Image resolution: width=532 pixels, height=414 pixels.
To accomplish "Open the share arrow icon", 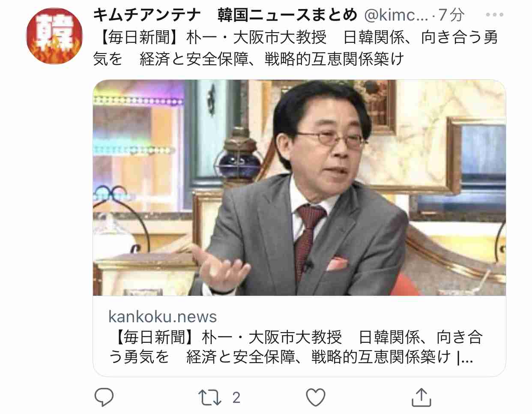I will tap(421, 397).
